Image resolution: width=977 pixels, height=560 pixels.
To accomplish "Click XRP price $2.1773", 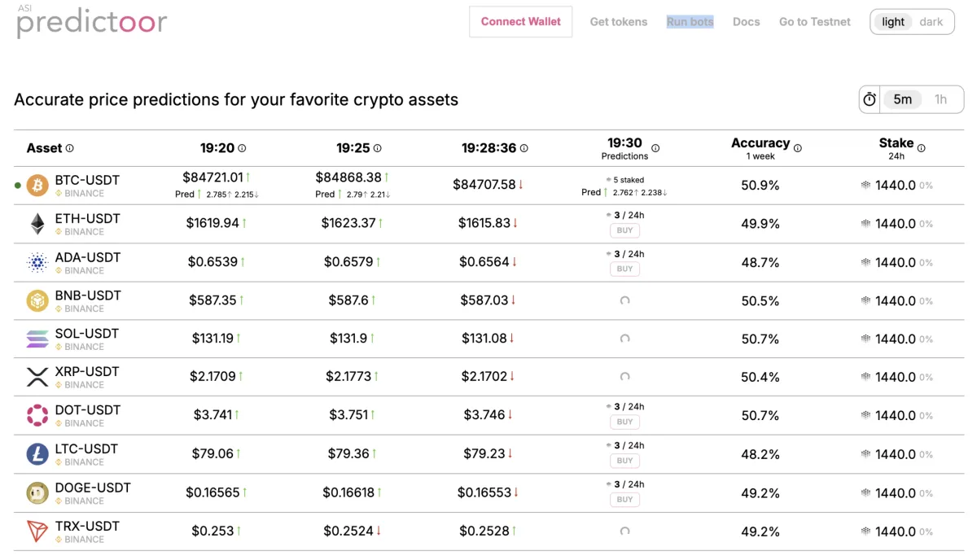I will 348,377.
